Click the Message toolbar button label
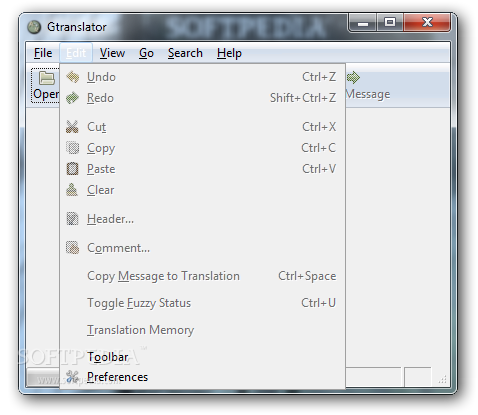 point(368,94)
